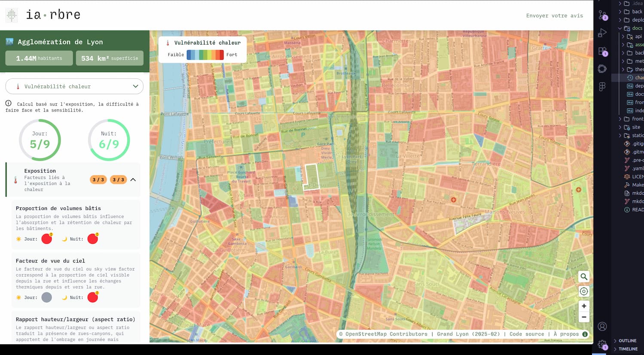Image resolution: width=644 pixels, height=355 pixels.
Task: Click the Jour indicator for Proportion de volumes bâtis
Action: [47, 239]
